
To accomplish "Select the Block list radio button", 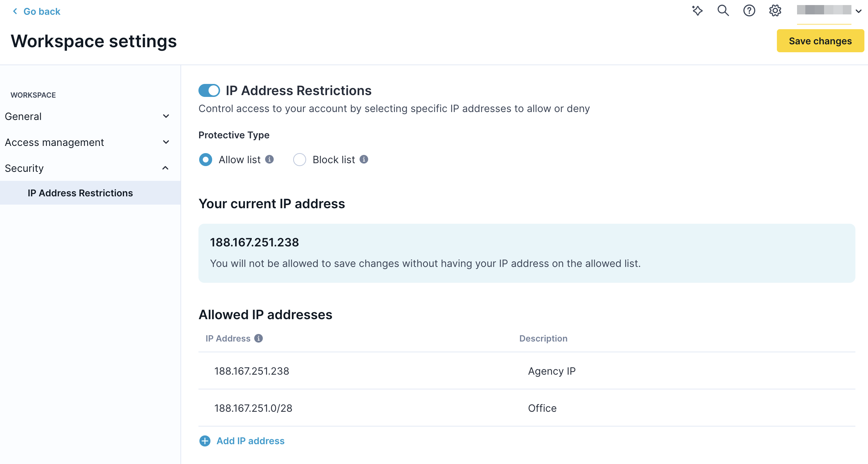I will pos(299,159).
